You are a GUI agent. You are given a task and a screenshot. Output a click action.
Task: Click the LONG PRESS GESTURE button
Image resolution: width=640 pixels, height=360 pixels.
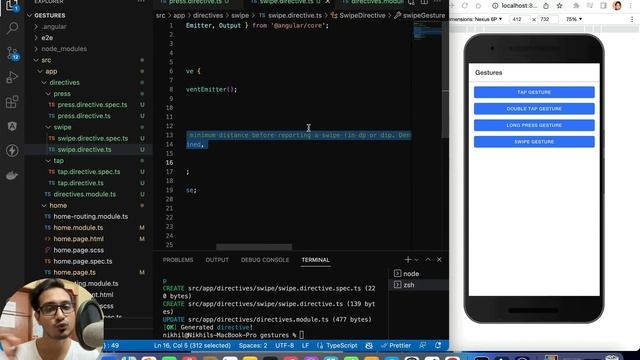coord(534,125)
